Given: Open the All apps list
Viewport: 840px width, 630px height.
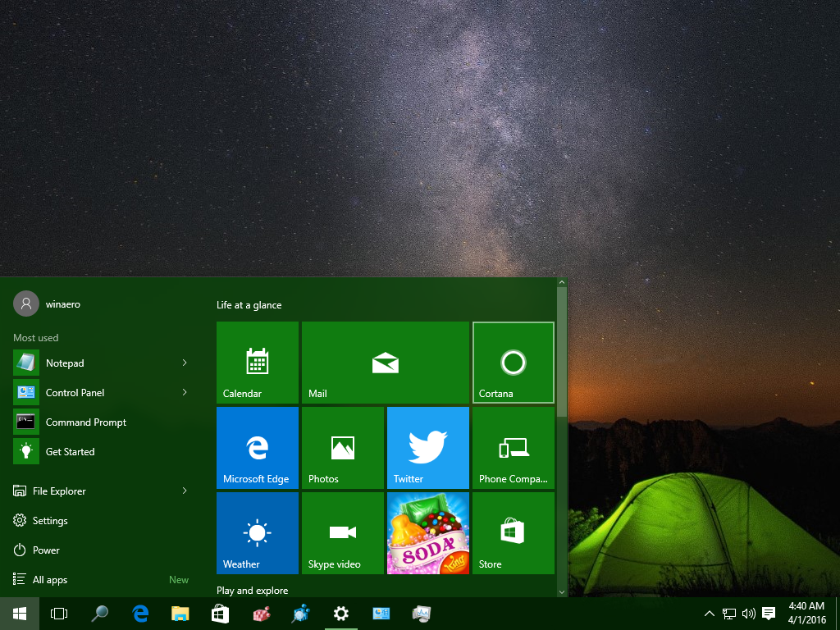Looking at the screenshot, I should 49,579.
